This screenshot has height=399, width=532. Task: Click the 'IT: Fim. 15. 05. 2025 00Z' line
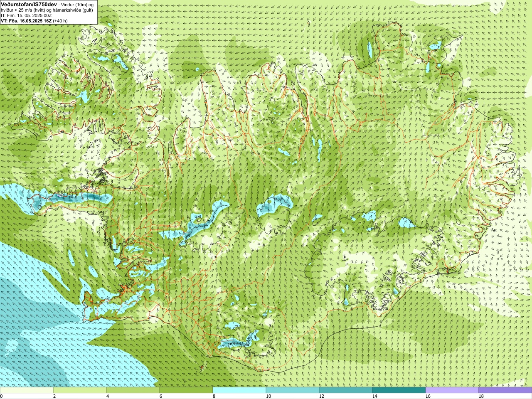(26, 15)
